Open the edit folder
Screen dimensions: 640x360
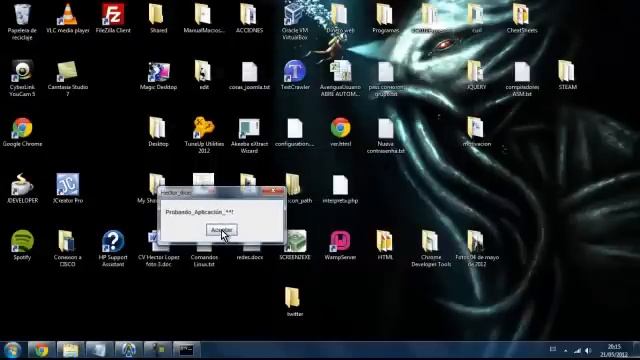204,76
